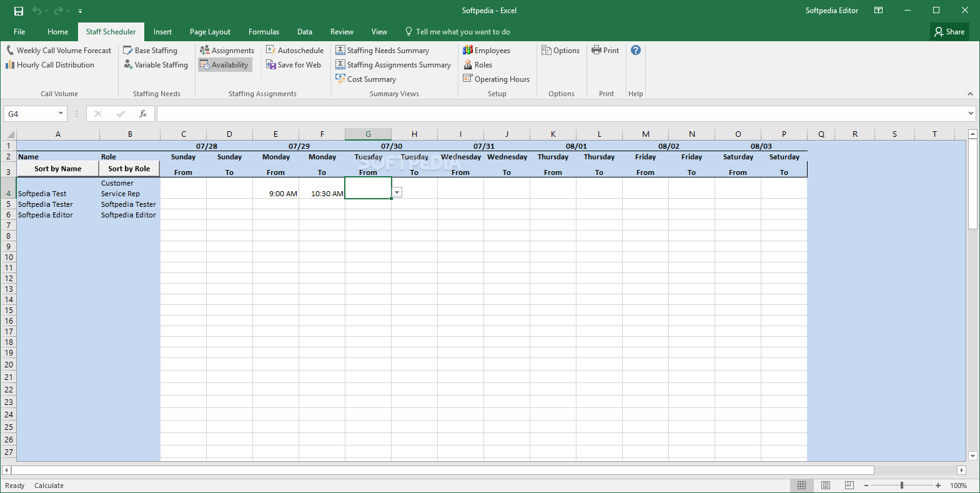Switch to Normal view in status bar

[801, 486]
